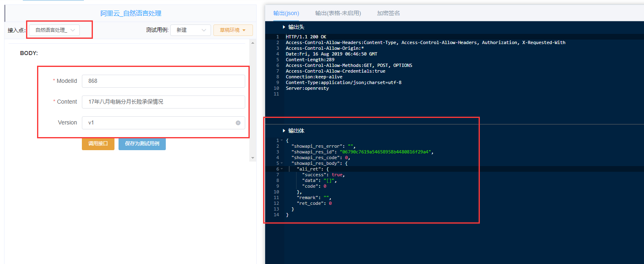This screenshot has height=264, width=644.
Task: Clear the Version field with x icon
Action: [x=238, y=123]
